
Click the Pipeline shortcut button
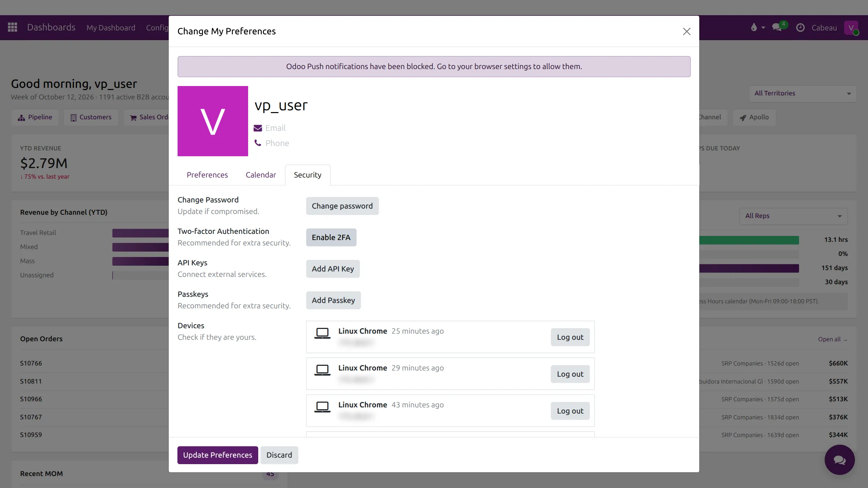click(35, 117)
